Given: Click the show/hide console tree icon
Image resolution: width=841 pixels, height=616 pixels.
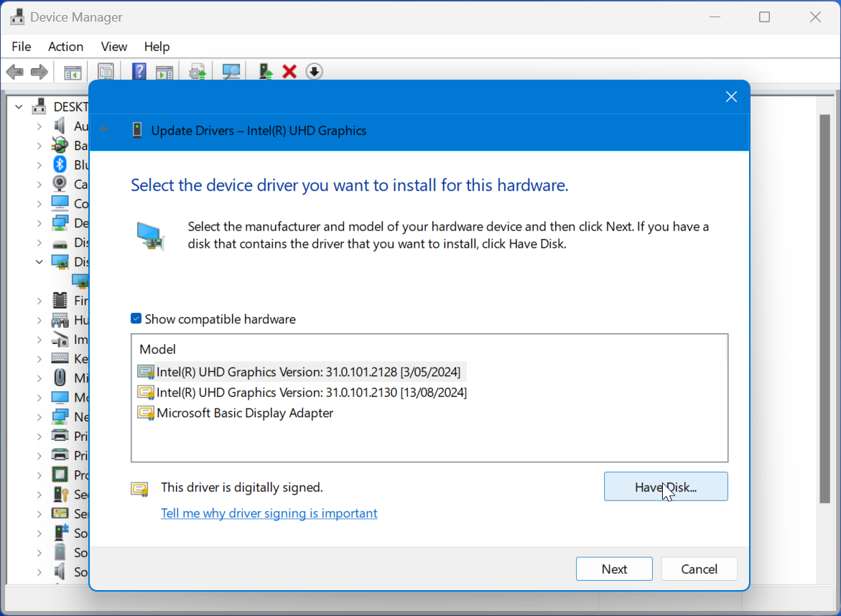Looking at the screenshot, I should tap(73, 73).
